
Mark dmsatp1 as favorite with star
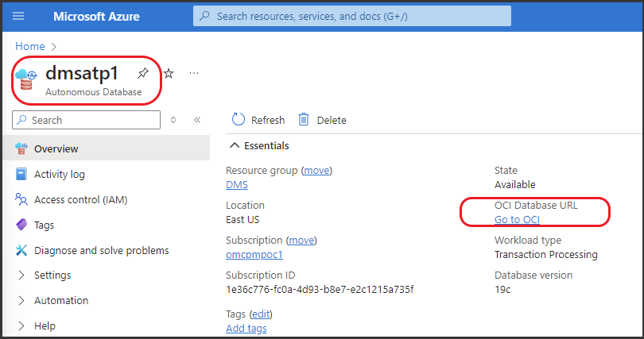[169, 73]
